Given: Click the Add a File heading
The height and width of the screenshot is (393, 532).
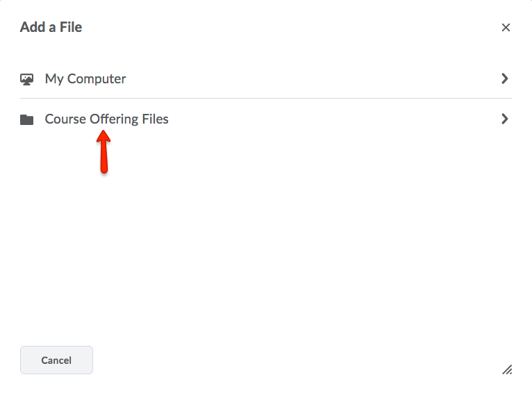Looking at the screenshot, I should 51,28.
